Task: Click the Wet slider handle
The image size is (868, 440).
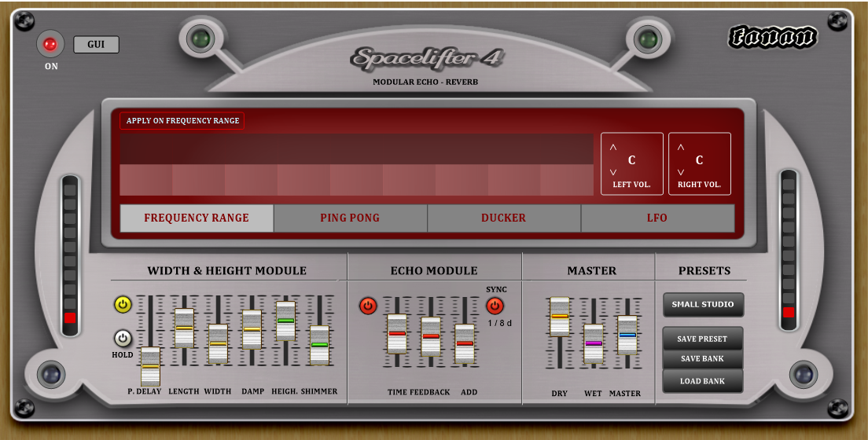Action: coord(594,343)
